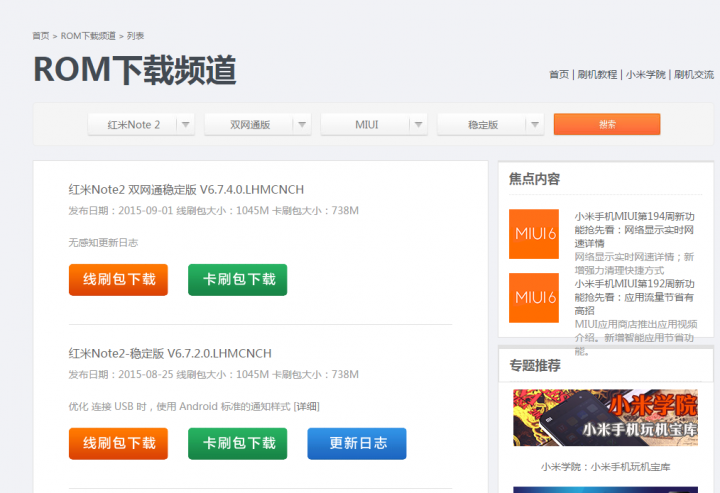Click the 列表 breadcrumb item

click(x=135, y=36)
